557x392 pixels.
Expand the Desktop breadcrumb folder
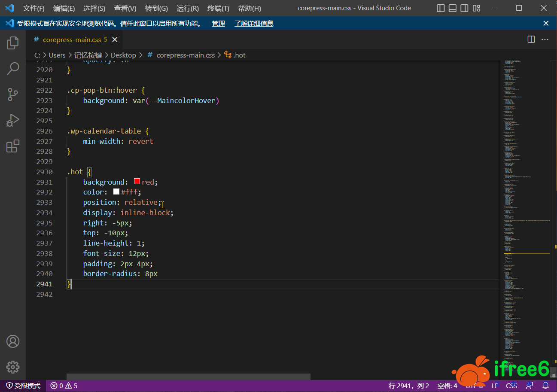123,55
